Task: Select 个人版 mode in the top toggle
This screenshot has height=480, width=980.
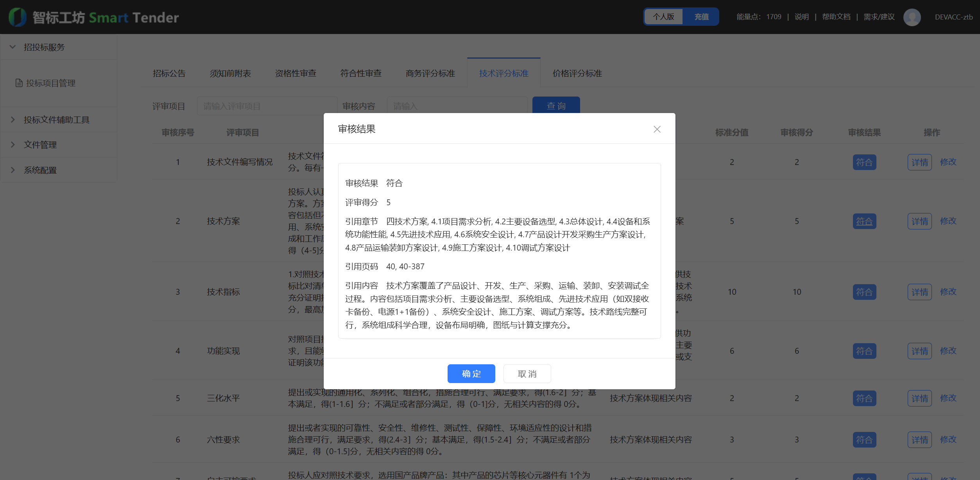Action: (663, 17)
